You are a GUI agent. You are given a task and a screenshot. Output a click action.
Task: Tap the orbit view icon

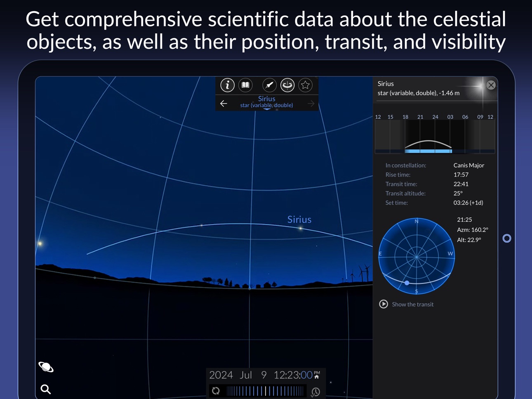pyautogui.click(x=287, y=85)
